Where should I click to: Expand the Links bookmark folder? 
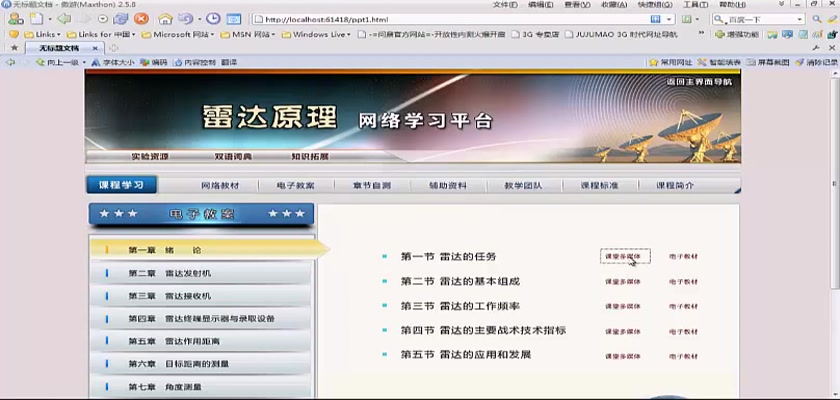pos(42,34)
